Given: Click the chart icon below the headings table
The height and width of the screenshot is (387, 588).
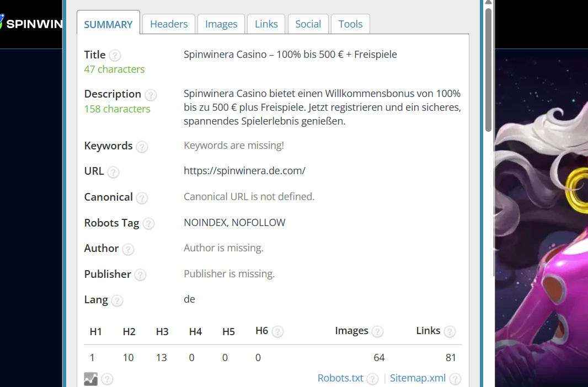Looking at the screenshot, I should point(90,379).
